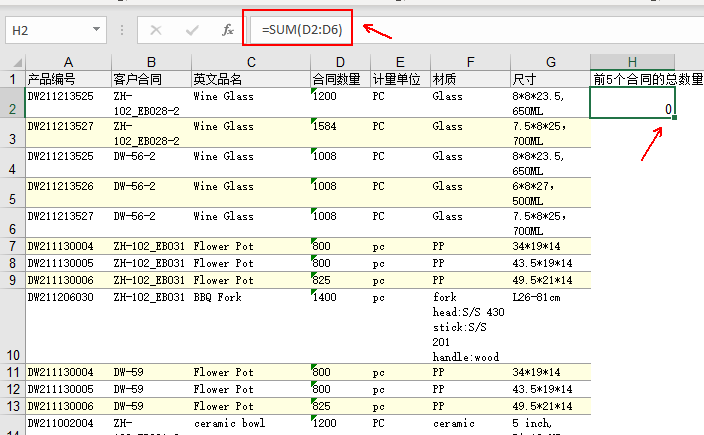Screen dimensions: 704x435
Task: Click header cell 前5个合同的总数量
Action: pos(647,79)
